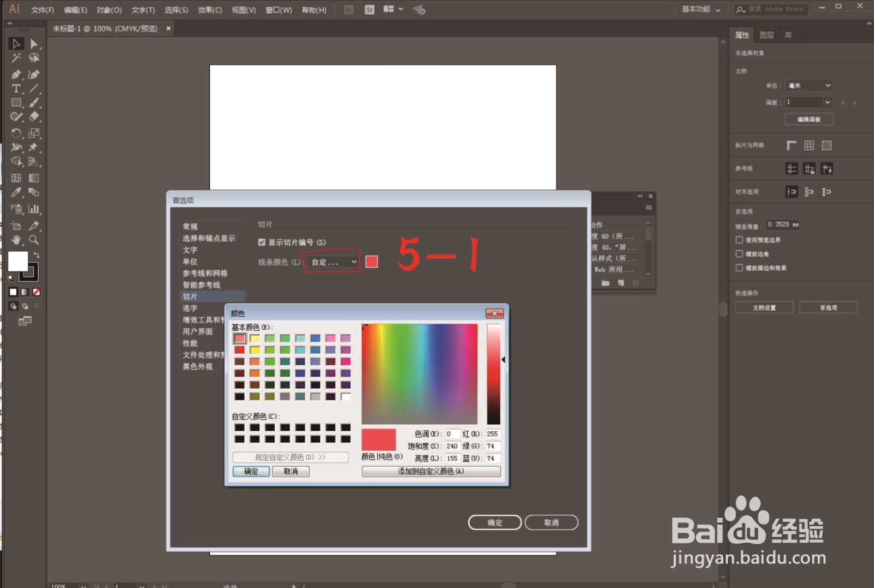Open Adobe Bridge from top bar
The width and height of the screenshot is (874, 588).
(349, 9)
